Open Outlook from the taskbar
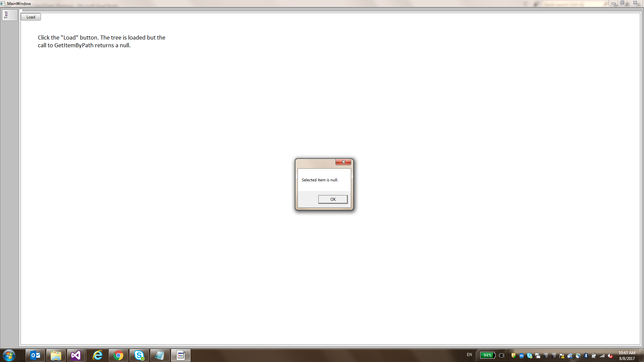644x362 pixels. [35, 355]
